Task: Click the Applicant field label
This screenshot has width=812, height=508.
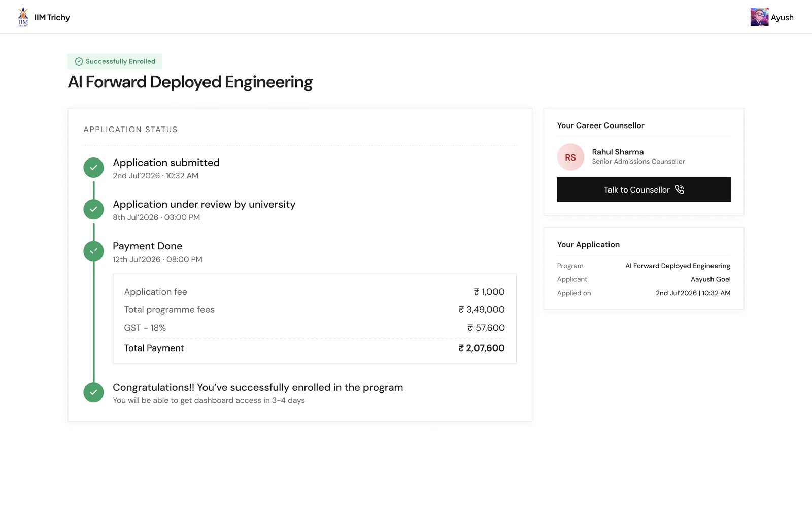Action: pos(572,279)
